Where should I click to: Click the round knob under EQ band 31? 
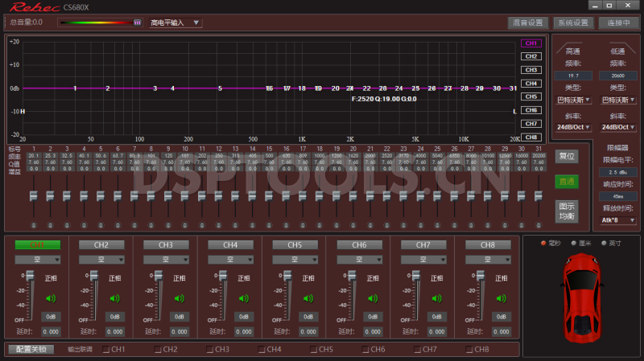click(x=539, y=225)
